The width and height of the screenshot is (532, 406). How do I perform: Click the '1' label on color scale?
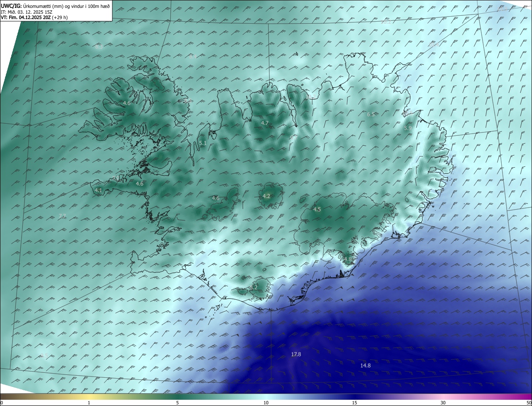(x=89, y=403)
